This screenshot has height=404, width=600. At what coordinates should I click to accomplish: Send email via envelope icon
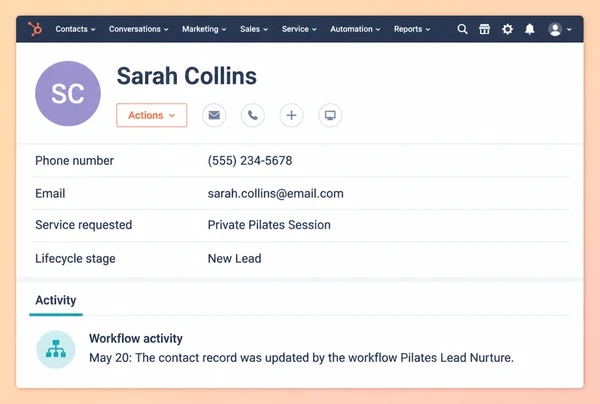[x=214, y=115]
